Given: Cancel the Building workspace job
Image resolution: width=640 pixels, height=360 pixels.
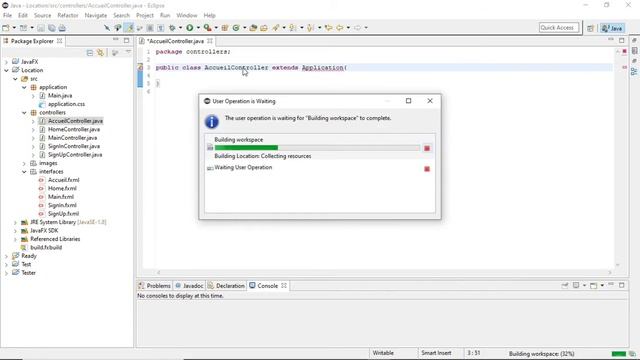Looking at the screenshot, I should pos(427,148).
